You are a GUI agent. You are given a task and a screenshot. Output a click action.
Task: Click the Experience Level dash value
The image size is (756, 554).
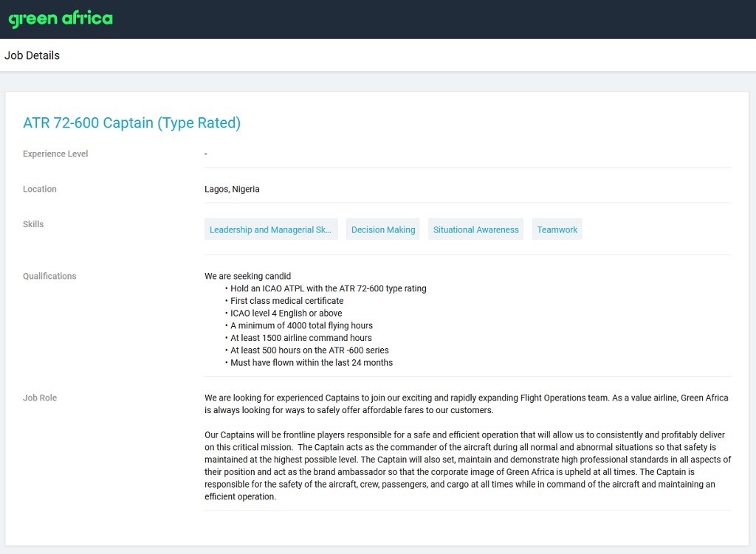206,153
